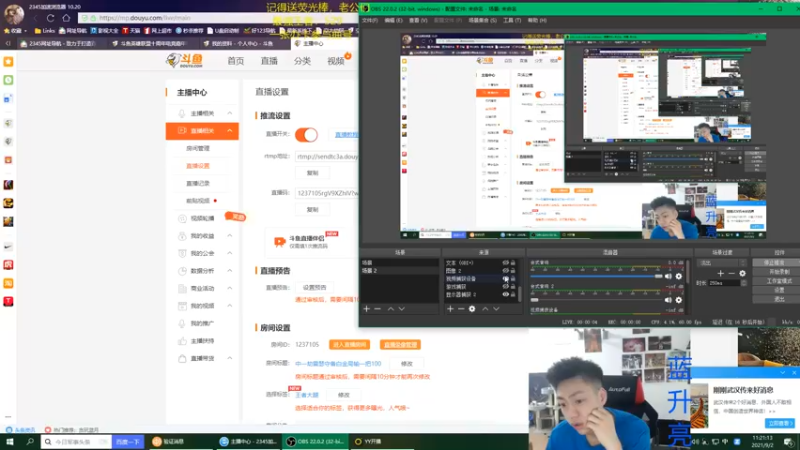Click the orange 进入直播房间 button
The width and height of the screenshot is (800, 450).
point(349,345)
